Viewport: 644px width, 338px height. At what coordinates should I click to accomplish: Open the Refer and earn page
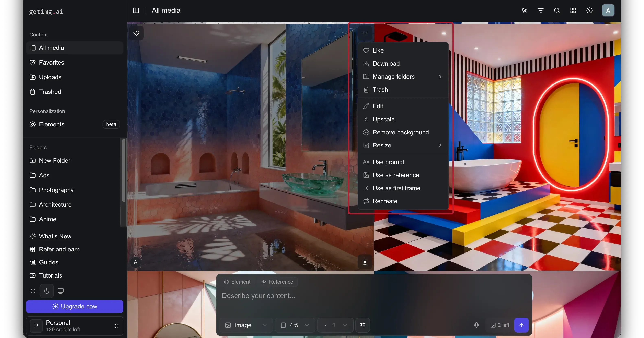click(59, 249)
